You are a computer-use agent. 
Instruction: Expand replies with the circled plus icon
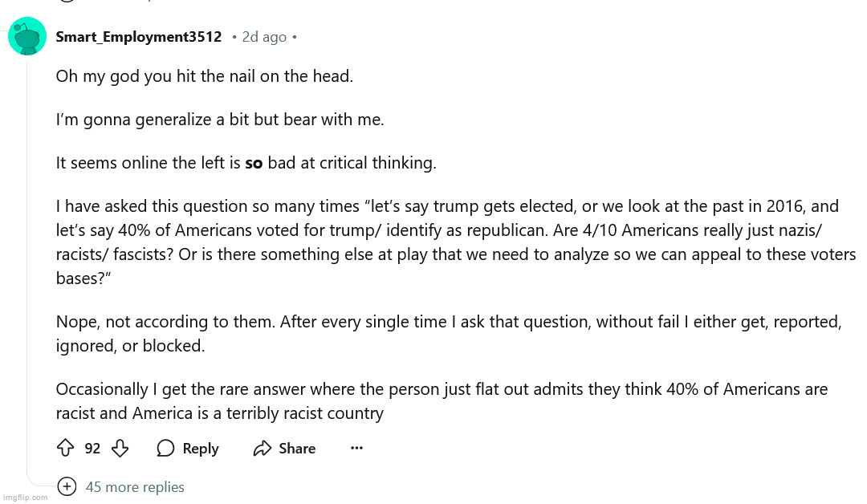[x=67, y=486]
